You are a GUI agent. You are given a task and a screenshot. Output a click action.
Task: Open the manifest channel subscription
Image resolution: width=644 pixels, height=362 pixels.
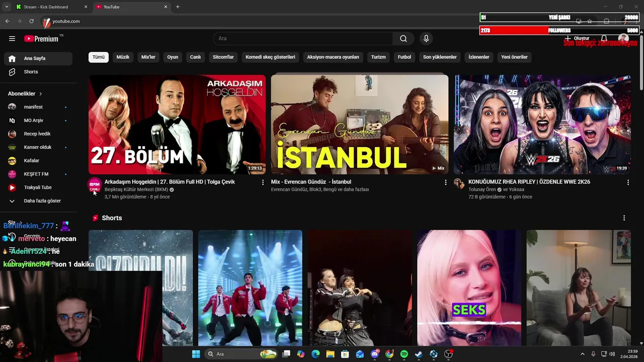[x=38, y=107]
